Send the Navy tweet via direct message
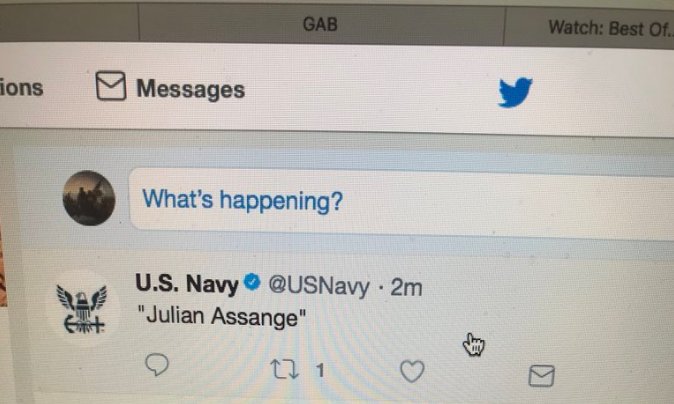The height and width of the screenshot is (404, 674). [540, 375]
